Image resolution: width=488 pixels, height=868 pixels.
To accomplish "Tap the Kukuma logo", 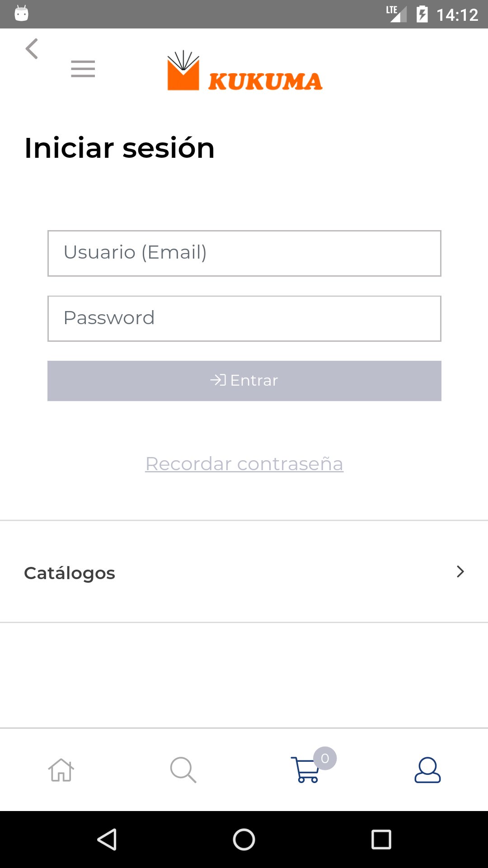I will click(244, 71).
